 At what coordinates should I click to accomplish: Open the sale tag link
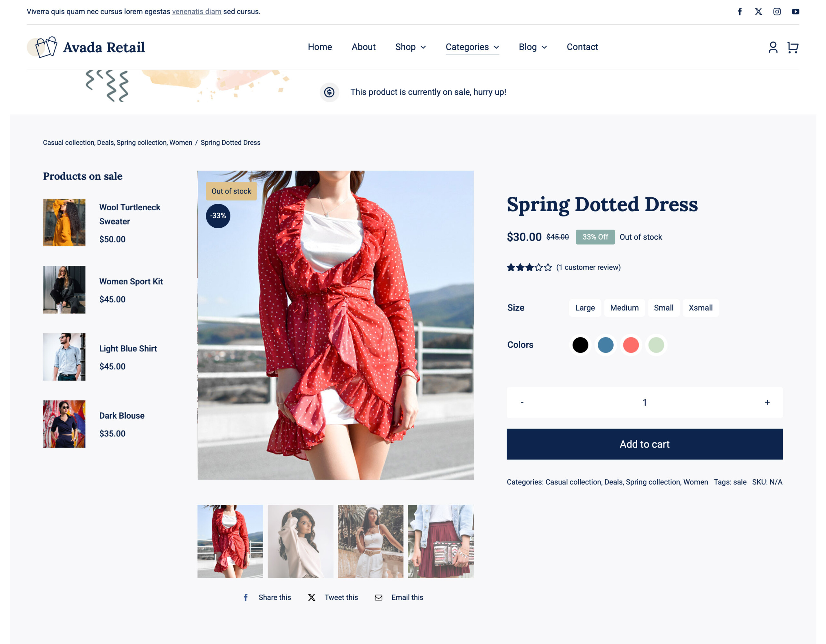(740, 482)
